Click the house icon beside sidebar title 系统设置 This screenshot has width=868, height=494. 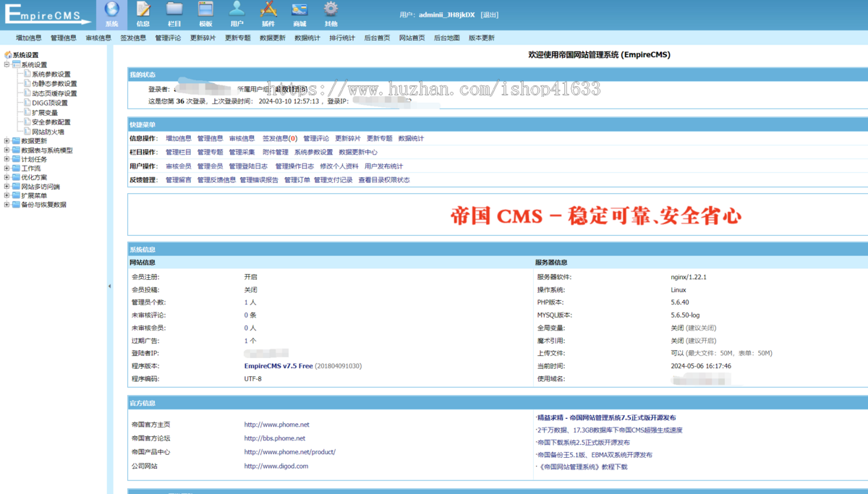8,55
